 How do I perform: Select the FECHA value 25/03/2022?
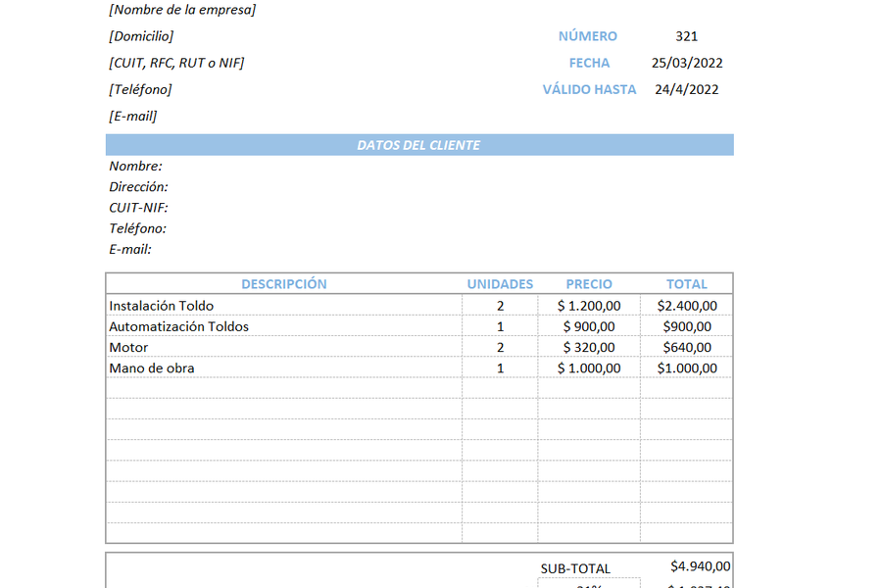tap(687, 63)
